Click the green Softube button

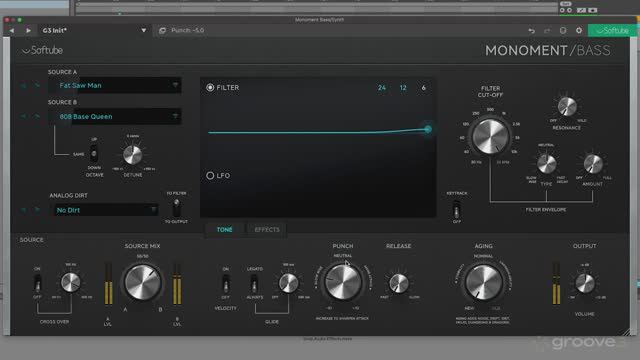pyautogui.click(x=612, y=31)
